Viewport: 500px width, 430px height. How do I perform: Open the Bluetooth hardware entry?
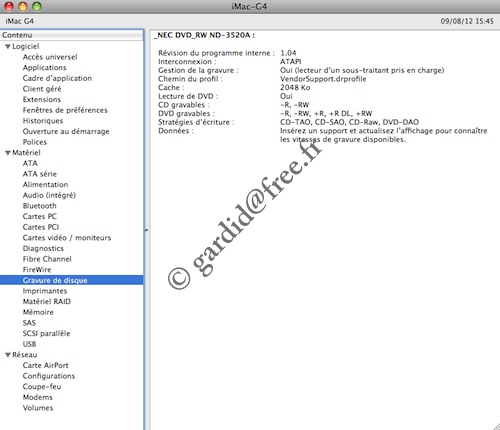[x=39, y=206]
